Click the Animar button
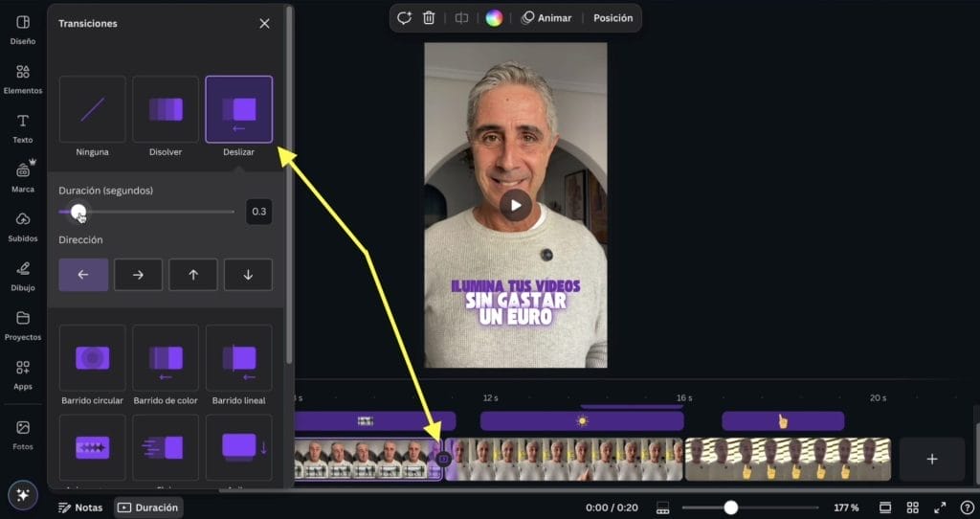 tap(546, 17)
